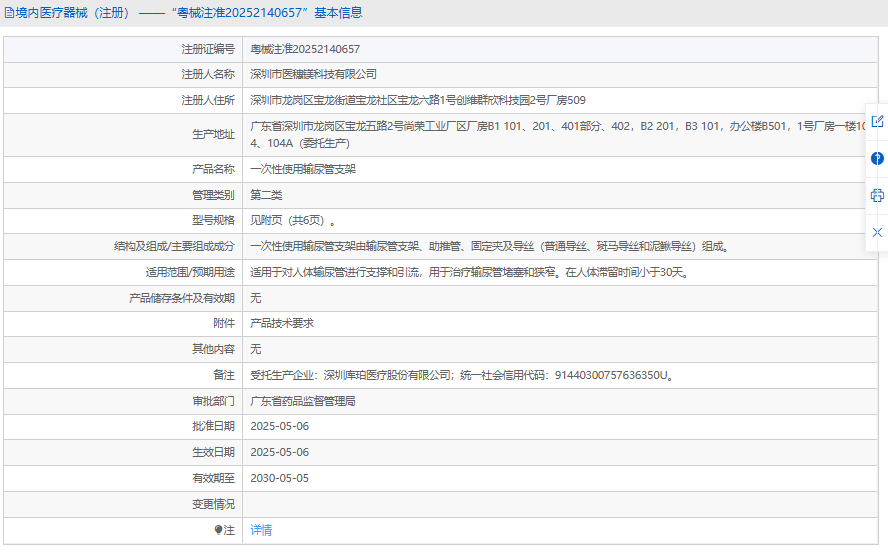Click the 备注 label cell
This screenshot has width=888, height=553.
[123, 376]
